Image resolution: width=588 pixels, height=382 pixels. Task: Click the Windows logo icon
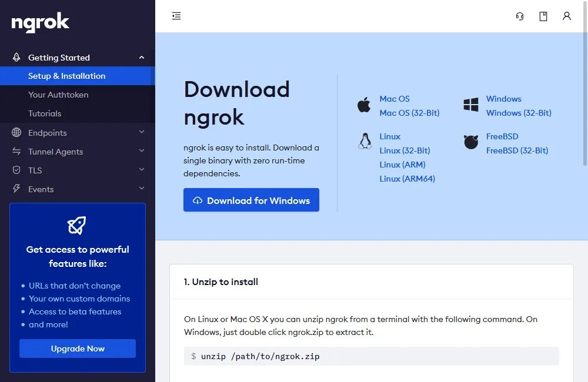[470, 105]
